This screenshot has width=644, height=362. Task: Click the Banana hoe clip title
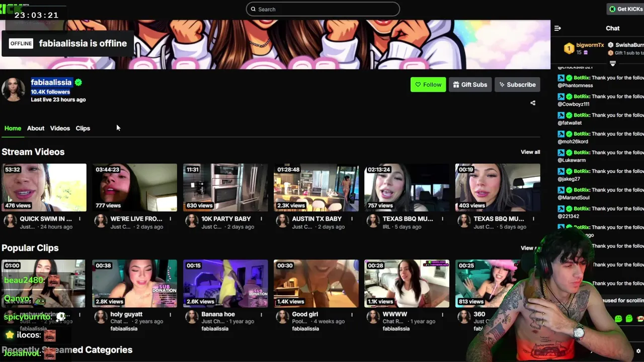pyautogui.click(x=218, y=314)
